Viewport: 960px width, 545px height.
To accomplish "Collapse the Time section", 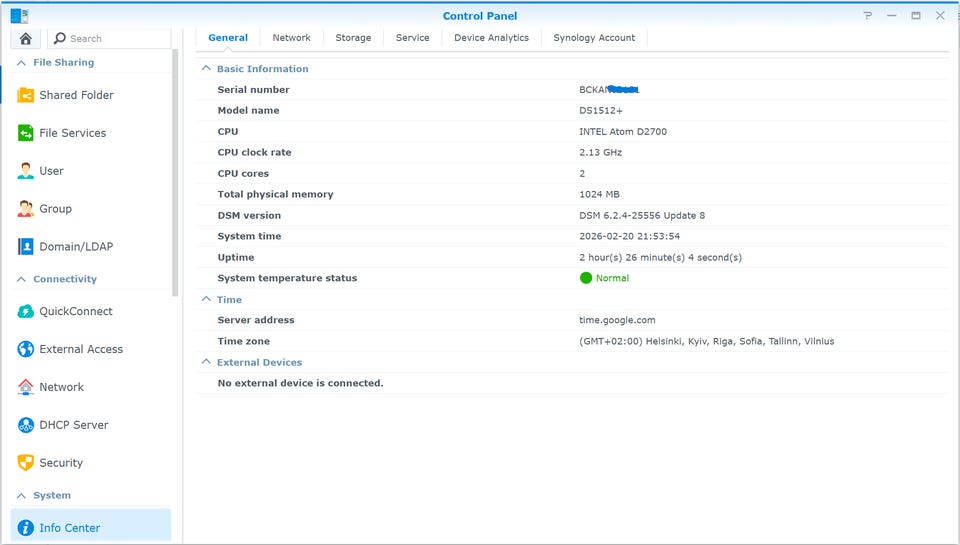I will click(206, 299).
